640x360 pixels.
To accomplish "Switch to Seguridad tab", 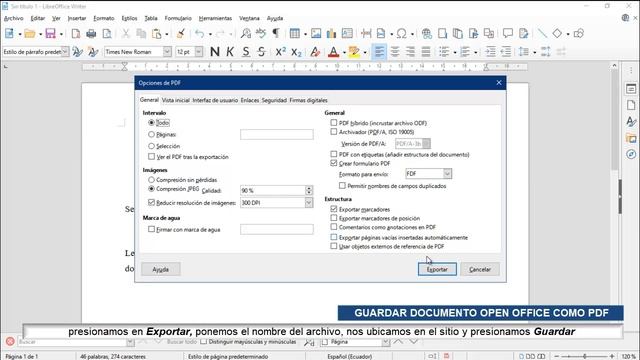I will click(x=274, y=100).
